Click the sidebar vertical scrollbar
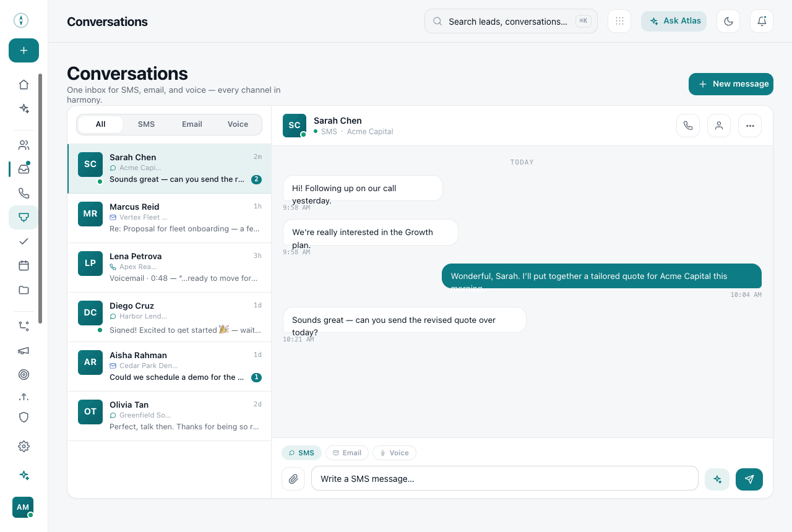The image size is (792, 532). [40, 198]
